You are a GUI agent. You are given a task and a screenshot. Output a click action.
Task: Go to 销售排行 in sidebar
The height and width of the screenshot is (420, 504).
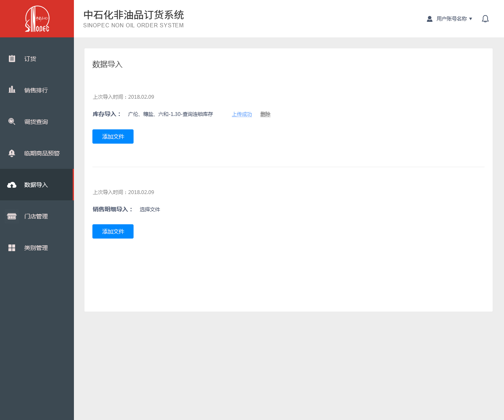click(36, 90)
